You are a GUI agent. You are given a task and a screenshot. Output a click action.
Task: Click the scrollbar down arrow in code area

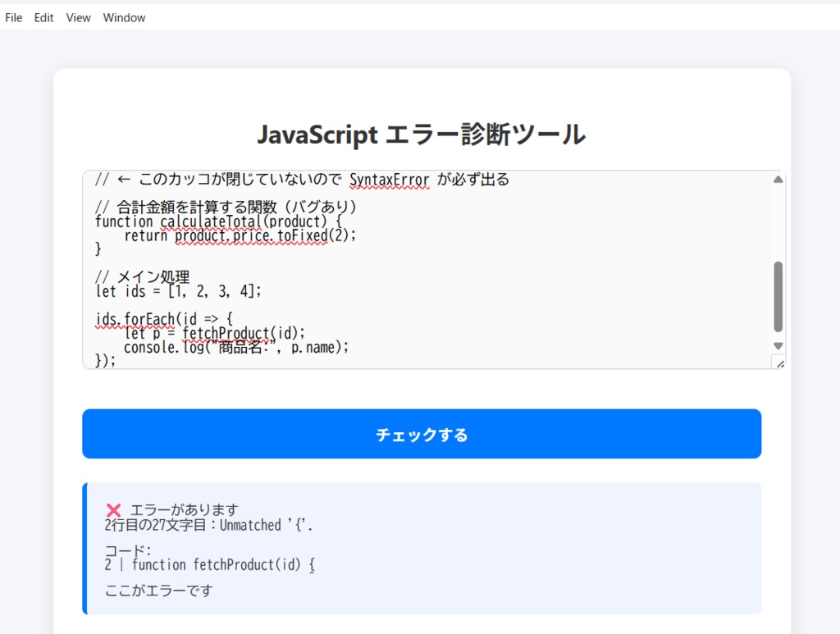(778, 345)
